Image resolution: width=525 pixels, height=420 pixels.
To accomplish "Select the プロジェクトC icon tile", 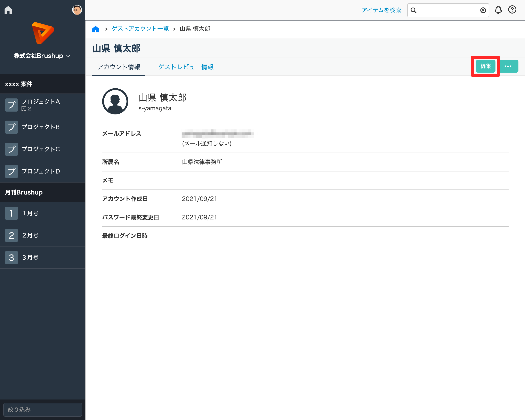I will 11,149.
